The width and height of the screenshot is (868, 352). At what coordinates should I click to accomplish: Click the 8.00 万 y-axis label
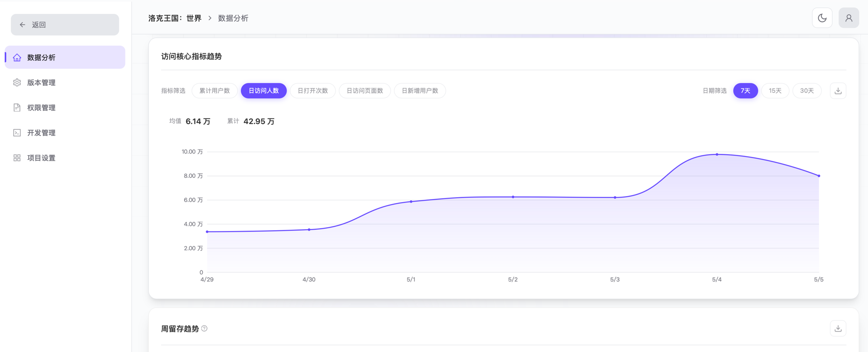(193, 176)
